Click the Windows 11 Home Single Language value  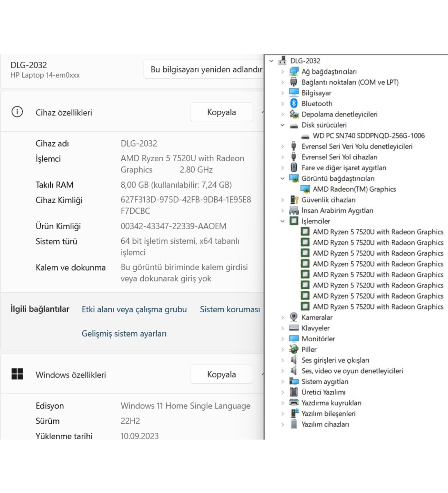185,406
